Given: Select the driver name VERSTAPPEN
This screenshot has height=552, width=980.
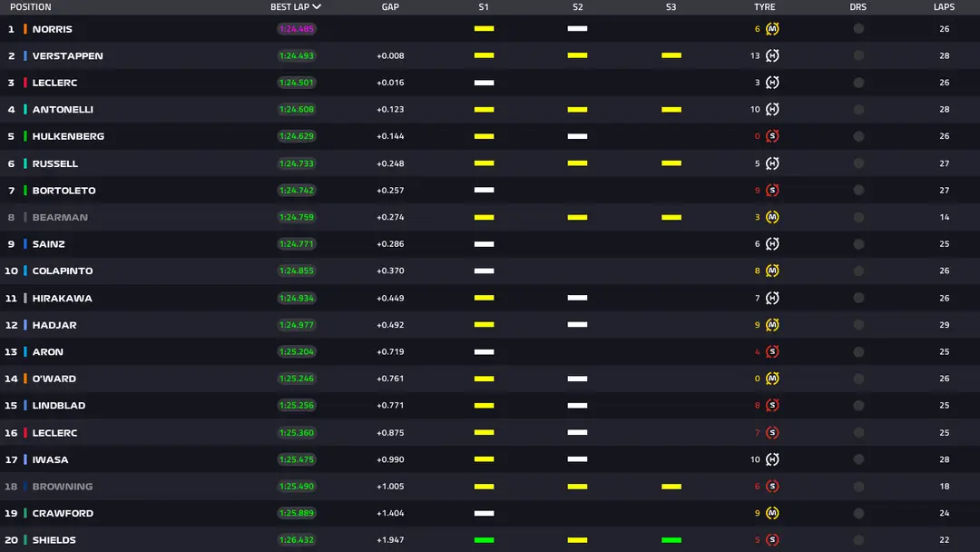Looking at the screenshot, I should click(67, 55).
